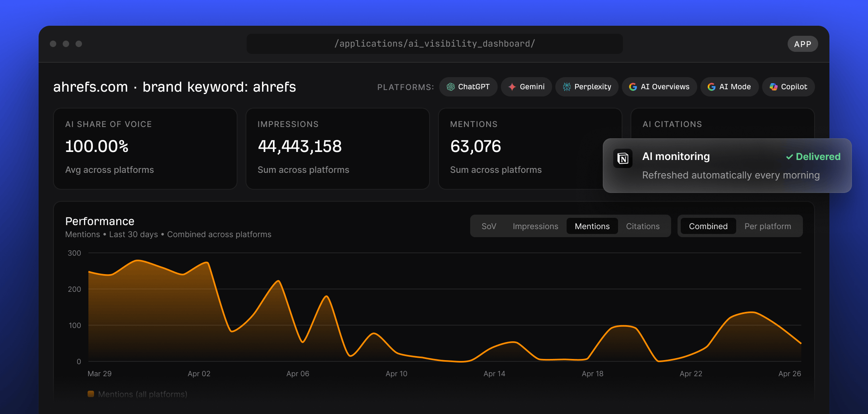Click the Copilot logo icon
The height and width of the screenshot is (414, 868).
(773, 87)
